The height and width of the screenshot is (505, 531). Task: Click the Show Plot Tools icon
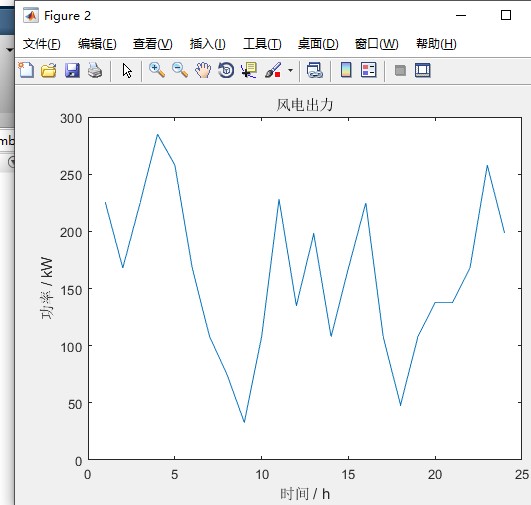(423, 70)
